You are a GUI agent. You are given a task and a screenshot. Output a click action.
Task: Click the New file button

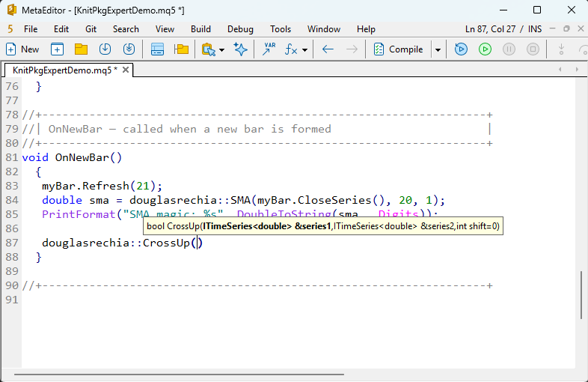click(22, 49)
